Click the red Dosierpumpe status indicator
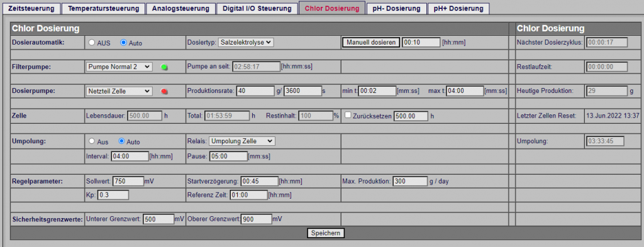 [x=164, y=92]
